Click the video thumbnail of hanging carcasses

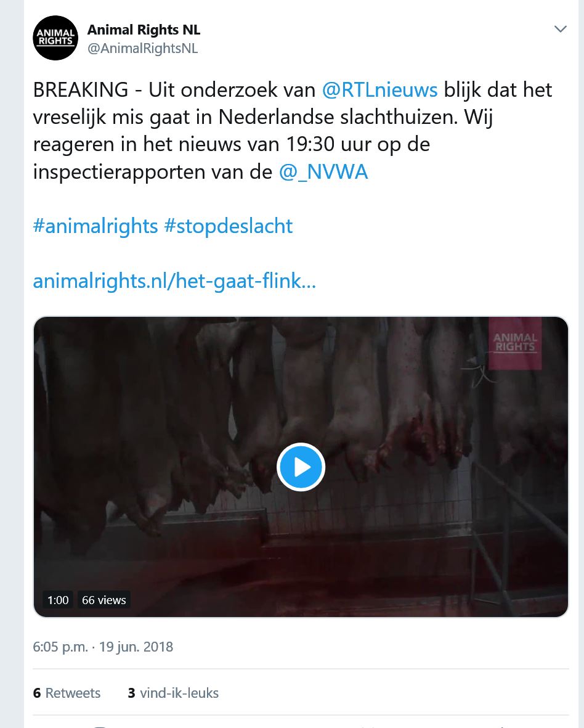301,467
